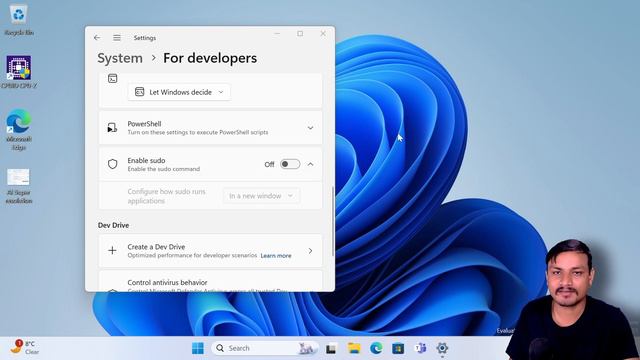Open Microsoft Store from the taskbar

pyautogui.click(x=398, y=348)
